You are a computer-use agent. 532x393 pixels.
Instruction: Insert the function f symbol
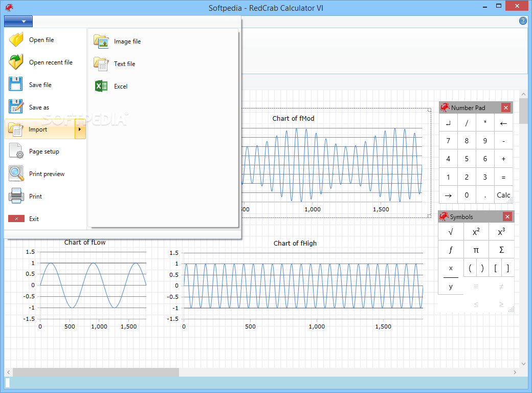tap(451, 250)
